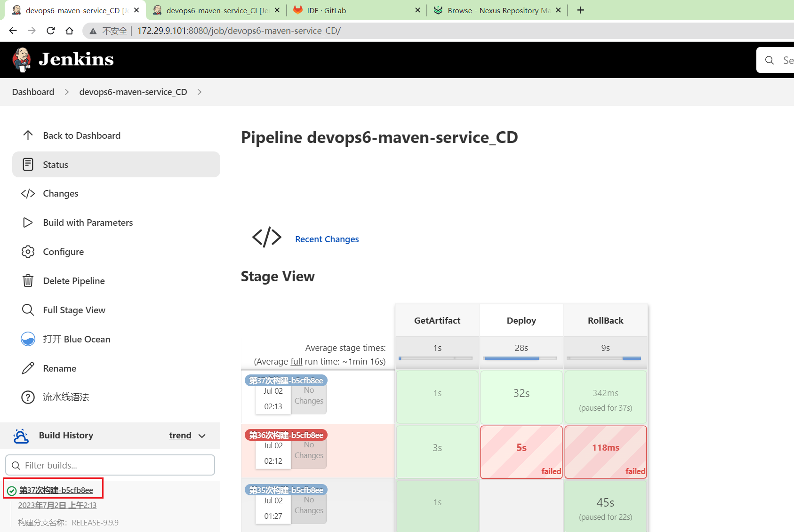Open the Changes sidebar item

click(x=116, y=193)
